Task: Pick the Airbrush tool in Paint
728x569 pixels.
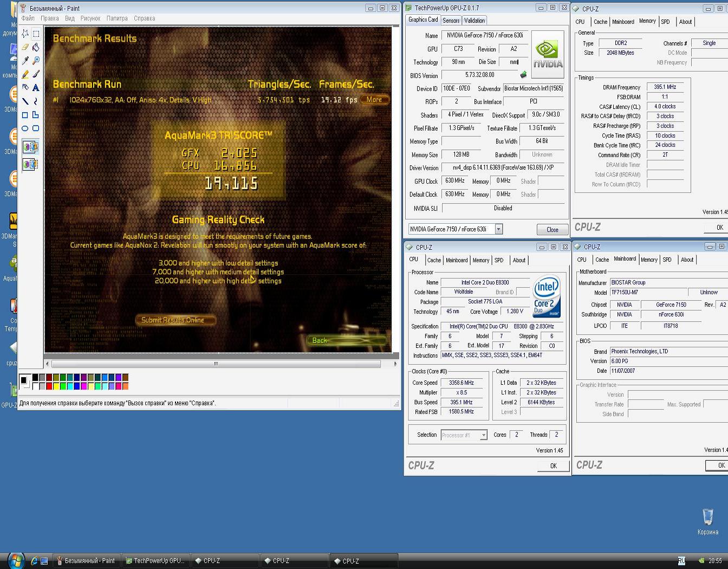Action: (x=25, y=87)
